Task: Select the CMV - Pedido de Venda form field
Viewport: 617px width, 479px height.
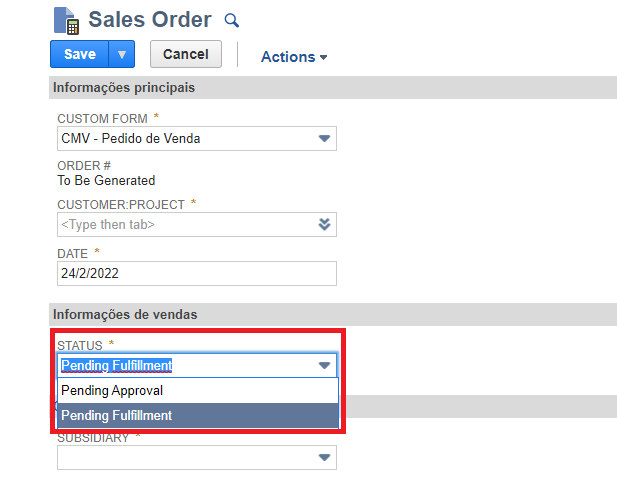Action: pos(197,139)
